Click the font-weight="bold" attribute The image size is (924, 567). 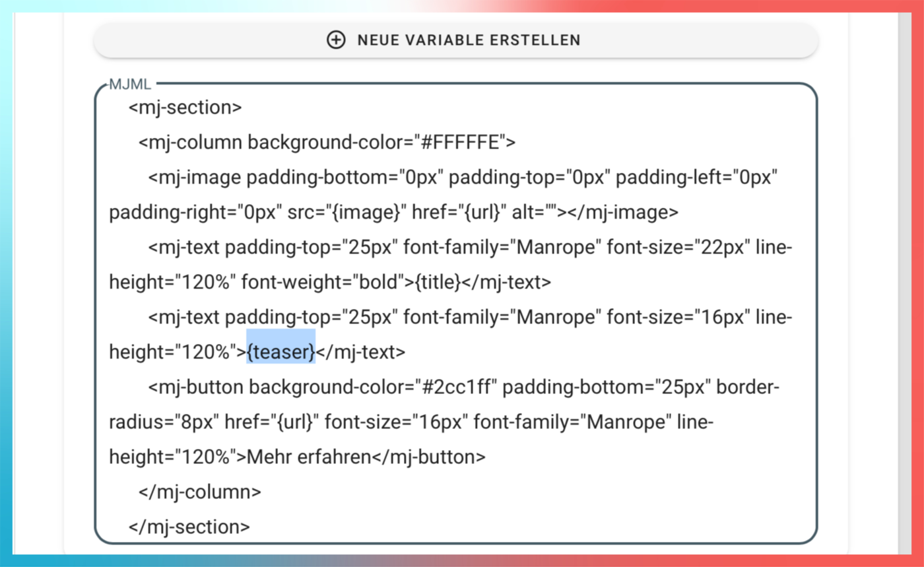pos(323,283)
